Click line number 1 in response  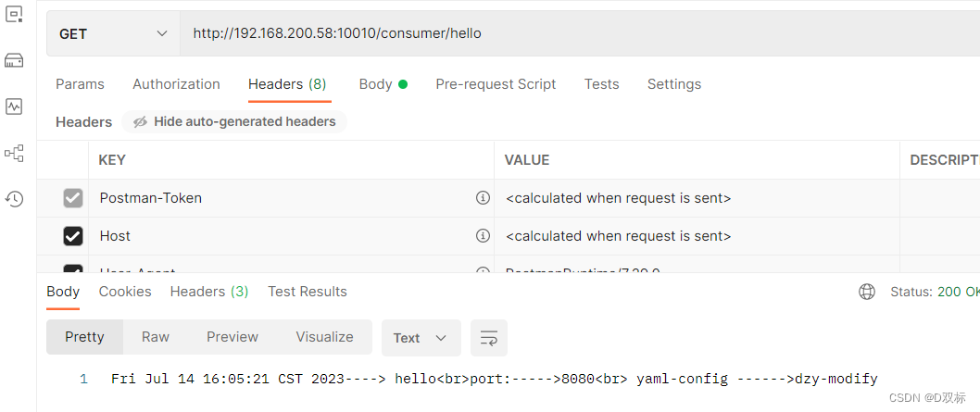tap(83, 379)
